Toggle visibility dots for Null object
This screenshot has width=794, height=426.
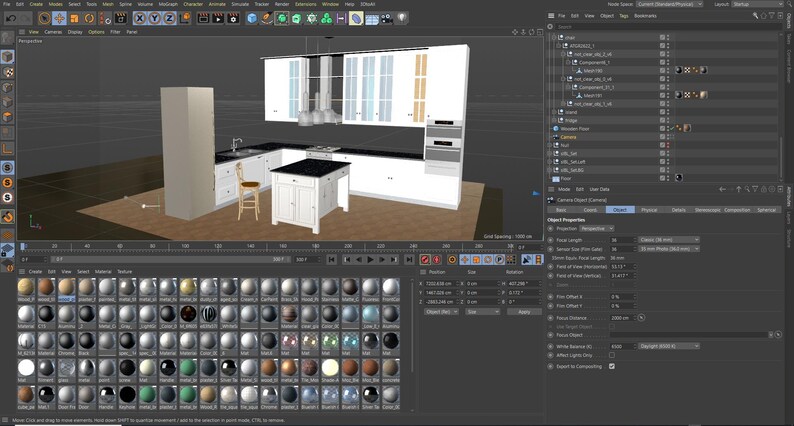(668, 145)
